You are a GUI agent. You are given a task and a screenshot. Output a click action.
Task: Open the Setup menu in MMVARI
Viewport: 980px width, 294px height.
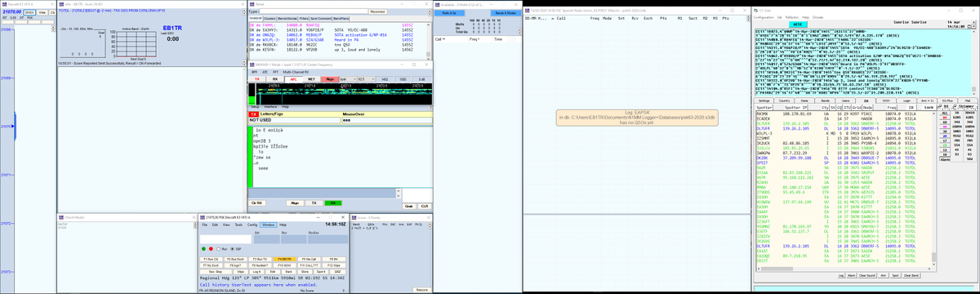(255, 106)
